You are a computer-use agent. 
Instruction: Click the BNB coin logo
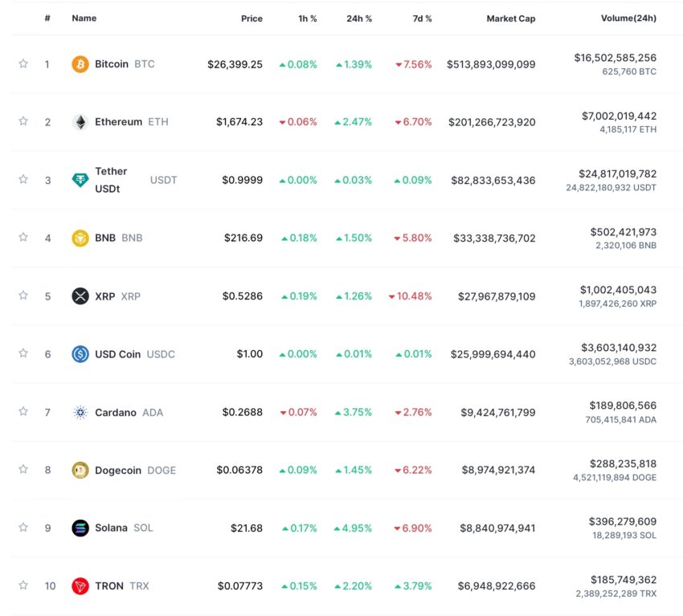(x=80, y=239)
